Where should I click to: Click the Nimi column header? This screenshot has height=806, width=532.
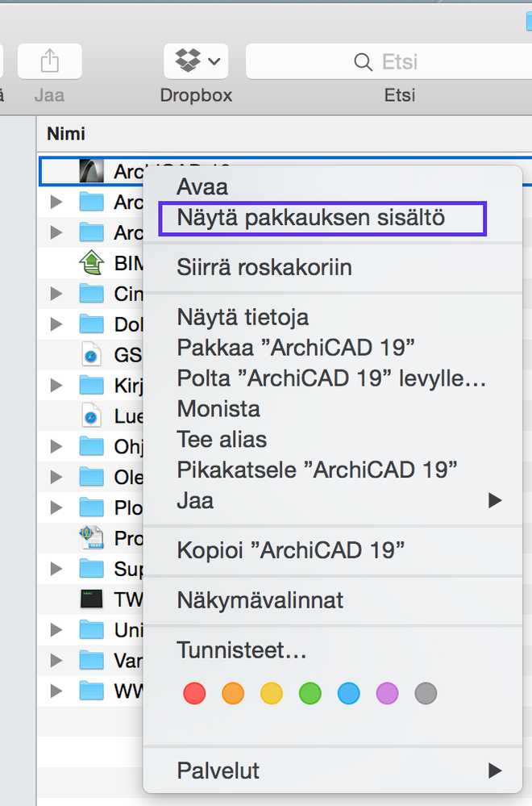click(66, 134)
